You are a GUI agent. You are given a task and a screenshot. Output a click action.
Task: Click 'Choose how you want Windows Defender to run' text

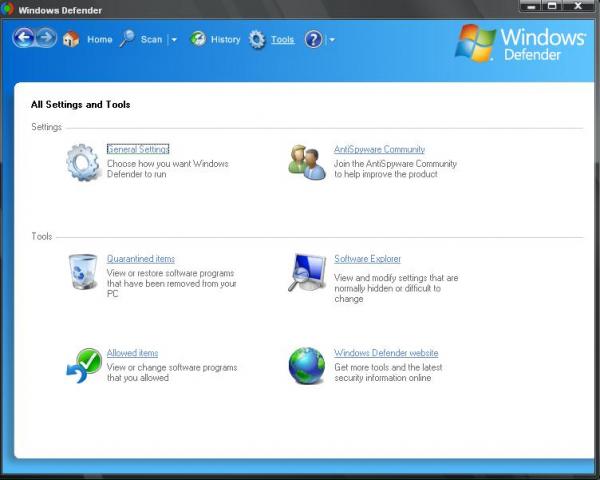pyautogui.click(x=168, y=169)
